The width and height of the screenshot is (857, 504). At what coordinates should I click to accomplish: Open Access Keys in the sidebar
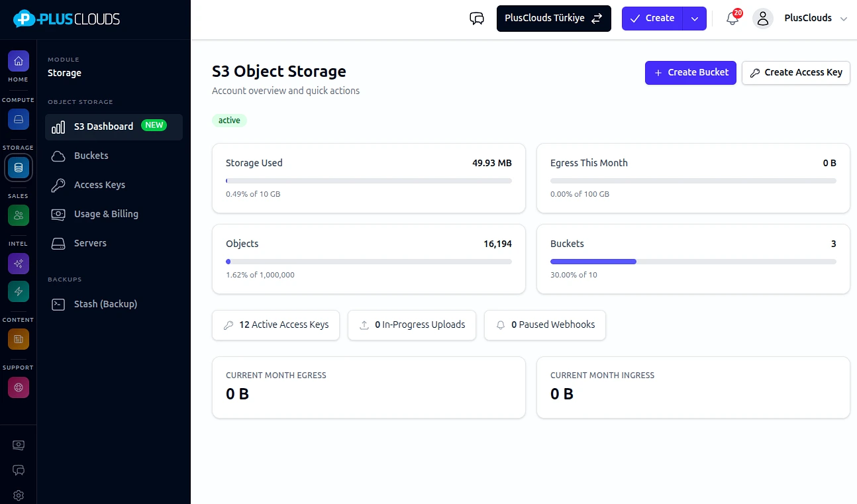click(x=114, y=185)
